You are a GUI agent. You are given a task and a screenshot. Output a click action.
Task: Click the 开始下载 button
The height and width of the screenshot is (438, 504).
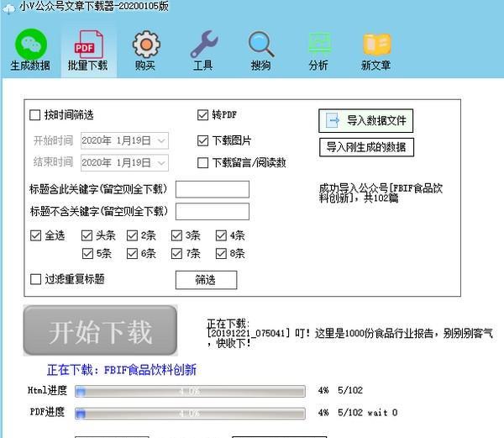100,330
